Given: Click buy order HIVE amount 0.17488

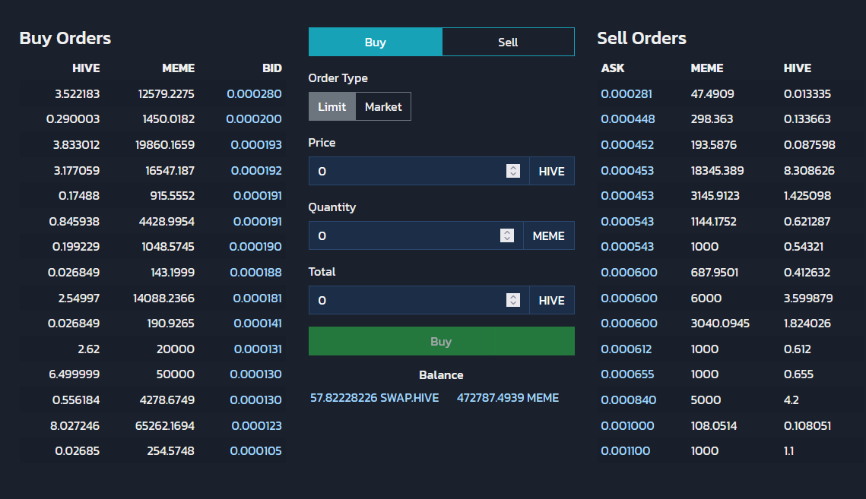Looking at the screenshot, I should [x=79, y=196].
